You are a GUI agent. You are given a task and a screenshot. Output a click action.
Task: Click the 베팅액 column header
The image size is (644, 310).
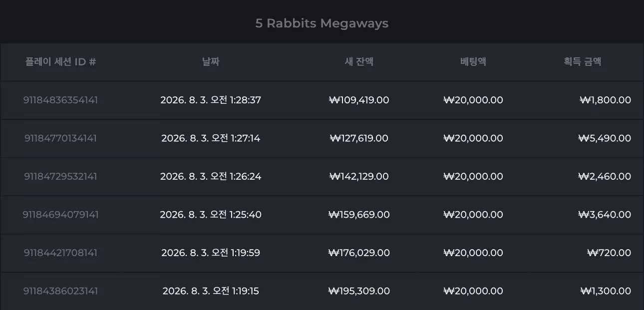tap(473, 62)
